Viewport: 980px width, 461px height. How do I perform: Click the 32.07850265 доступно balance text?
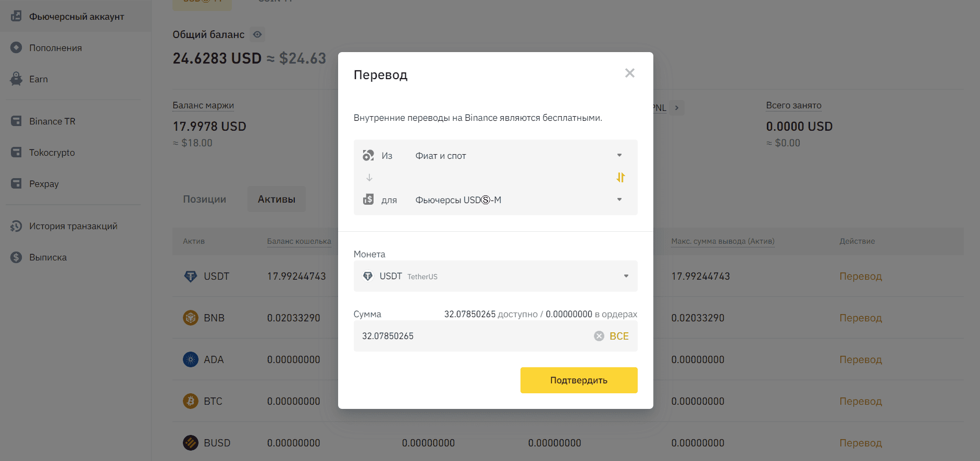(x=491, y=314)
